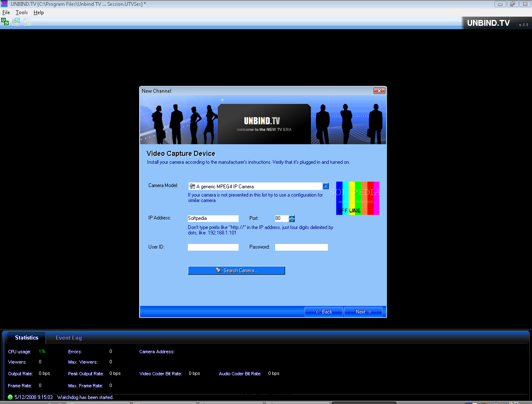The width and height of the screenshot is (532, 404).
Task: Click the "Camera Model:" label
Action: point(163,185)
